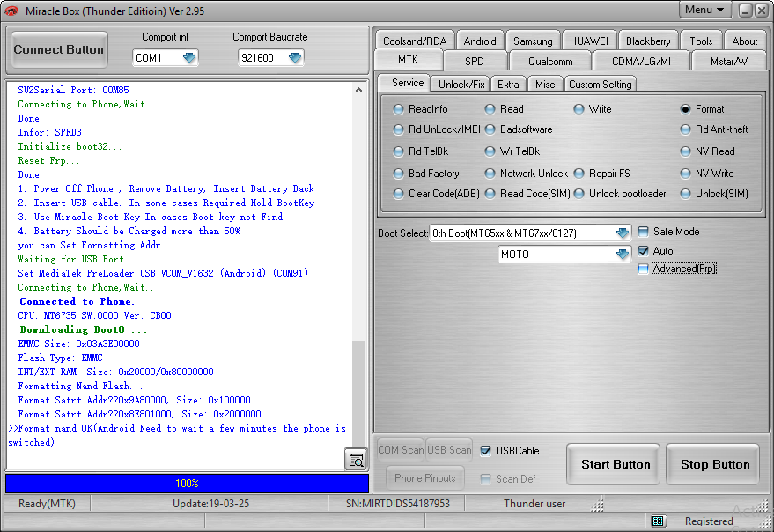Image resolution: width=774 pixels, height=532 pixels.
Task: Click the Phone Pinouts button
Action: click(424, 477)
